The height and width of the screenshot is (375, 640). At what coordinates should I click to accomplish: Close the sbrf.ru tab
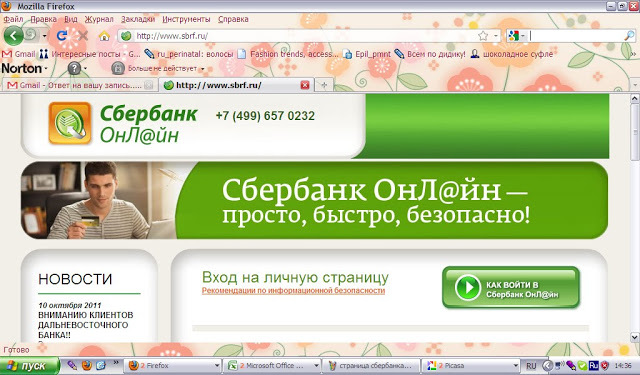(304, 85)
